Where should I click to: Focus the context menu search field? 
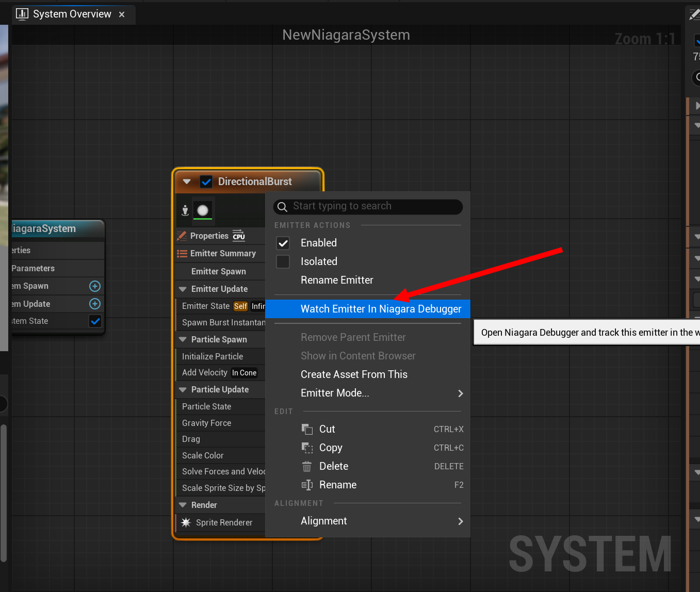(x=368, y=206)
